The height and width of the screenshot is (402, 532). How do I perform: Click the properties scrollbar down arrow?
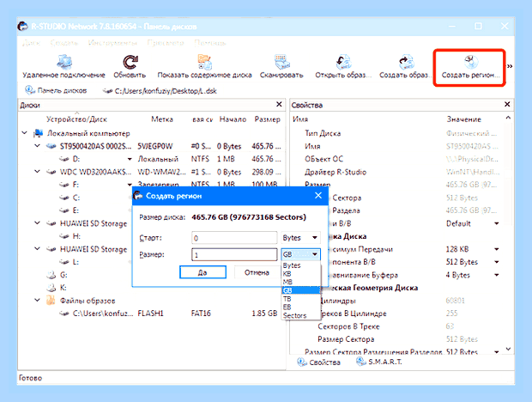(x=508, y=349)
